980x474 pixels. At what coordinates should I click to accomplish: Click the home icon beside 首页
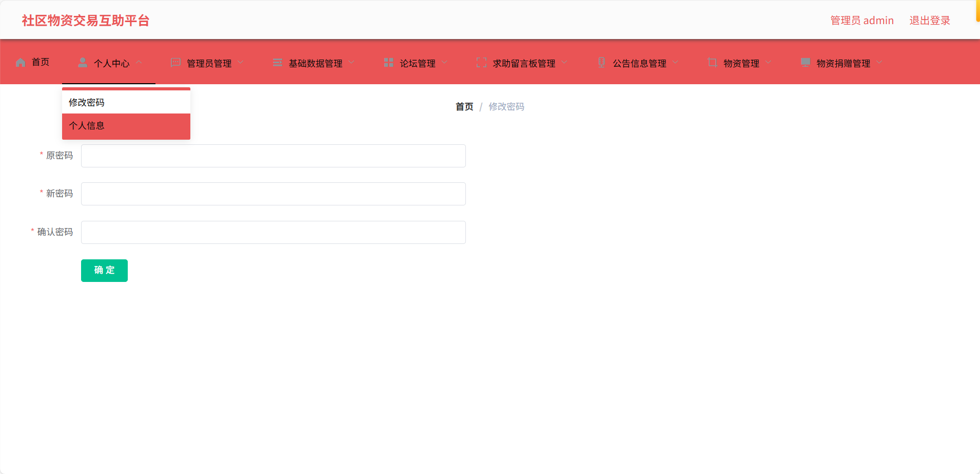click(x=21, y=63)
